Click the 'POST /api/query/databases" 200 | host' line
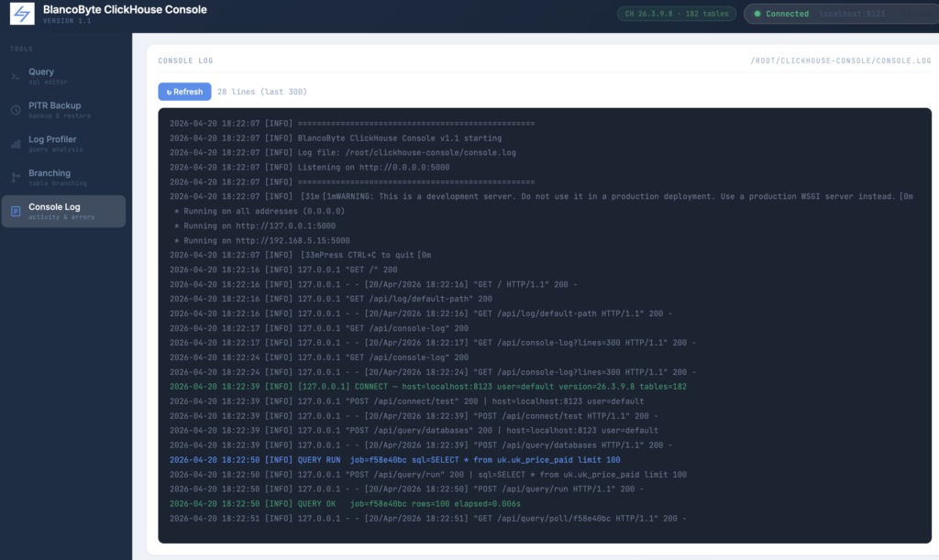 click(x=414, y=431)
